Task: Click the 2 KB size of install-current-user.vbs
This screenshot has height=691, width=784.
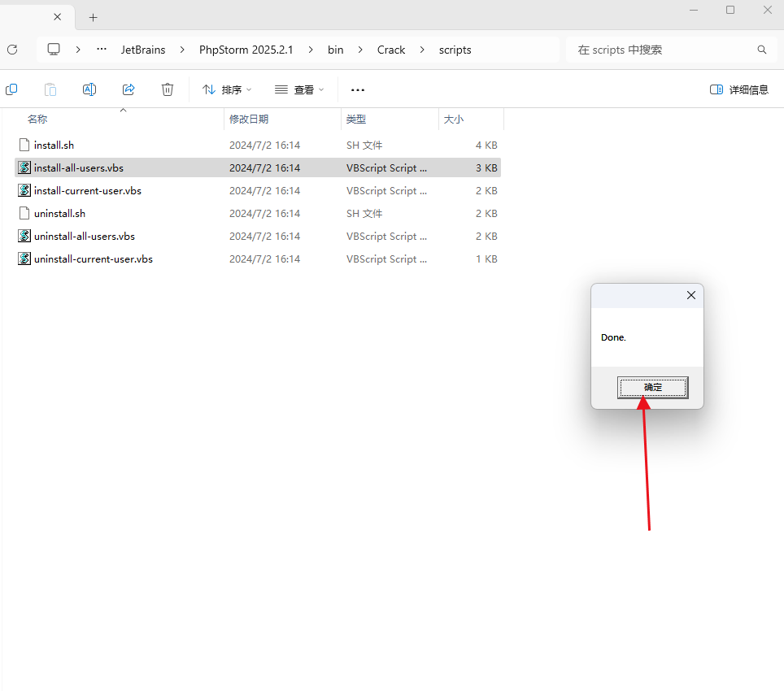Action: [486, 191]
